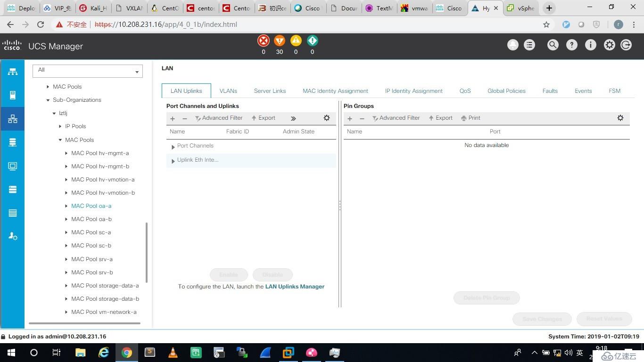Open the Storage navigation icon in sidebar

coord(12,189)
